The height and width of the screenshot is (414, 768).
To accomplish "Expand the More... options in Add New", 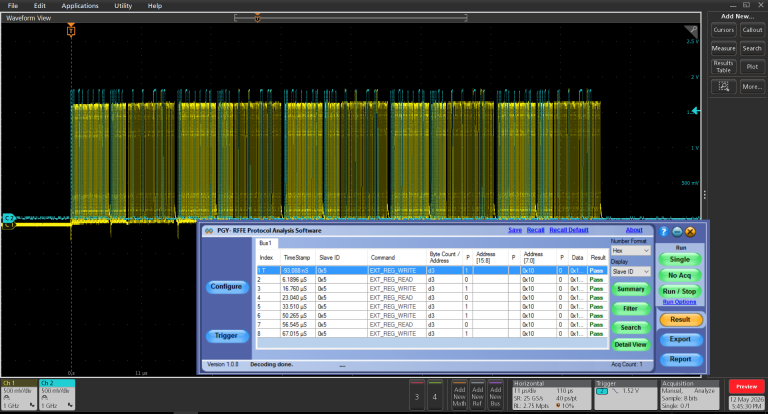I will coord(752,87).
